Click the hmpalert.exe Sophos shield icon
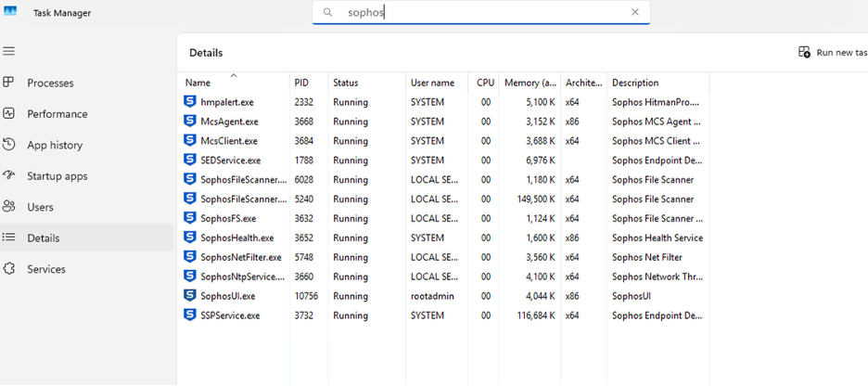The width and height of the screenshot is (868, 386). click(190, 101)
